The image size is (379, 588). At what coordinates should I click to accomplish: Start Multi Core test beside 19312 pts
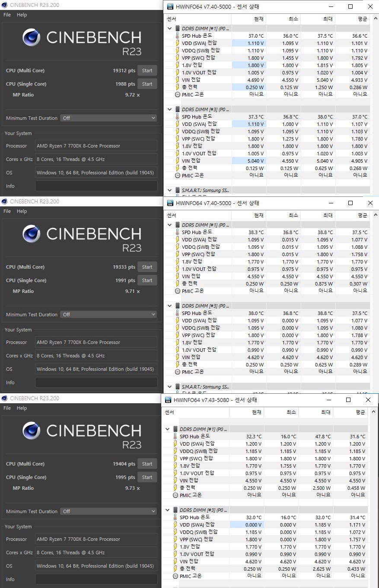(x=147, y=71)
